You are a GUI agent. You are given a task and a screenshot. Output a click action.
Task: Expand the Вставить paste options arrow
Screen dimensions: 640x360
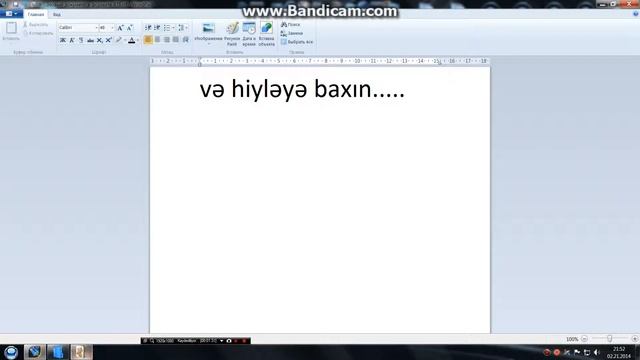point(11,43)
